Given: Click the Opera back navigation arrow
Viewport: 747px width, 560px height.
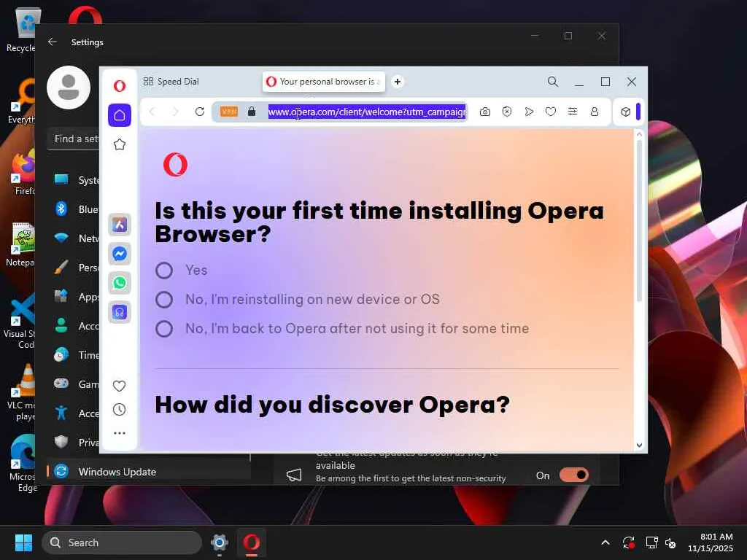Looking at the screenshot, I should [152, 112].
